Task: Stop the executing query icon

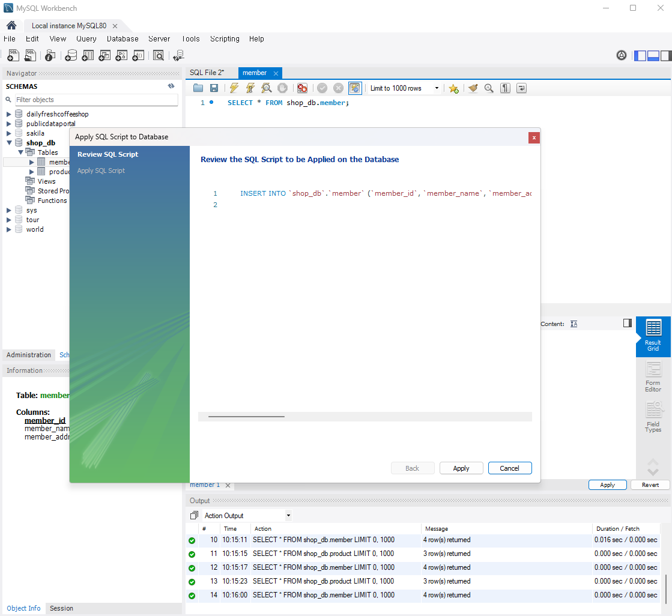Action: (x=282, y=88)
